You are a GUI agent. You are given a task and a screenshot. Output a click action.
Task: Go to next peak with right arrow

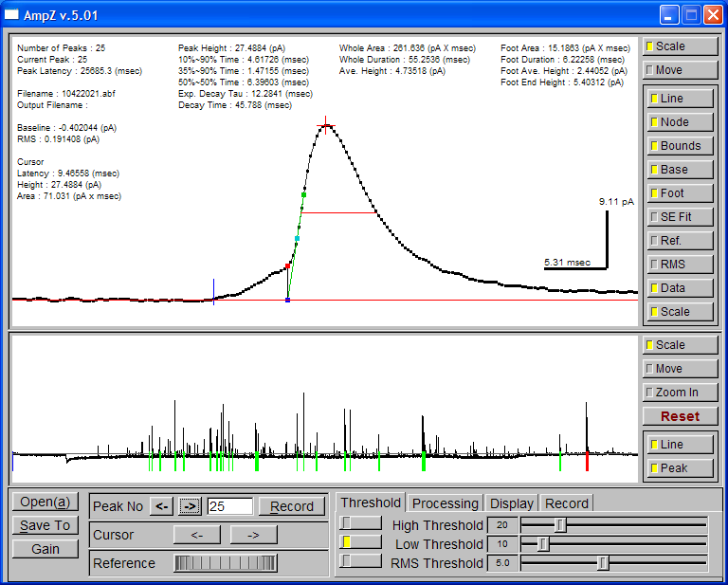(190, 506)
